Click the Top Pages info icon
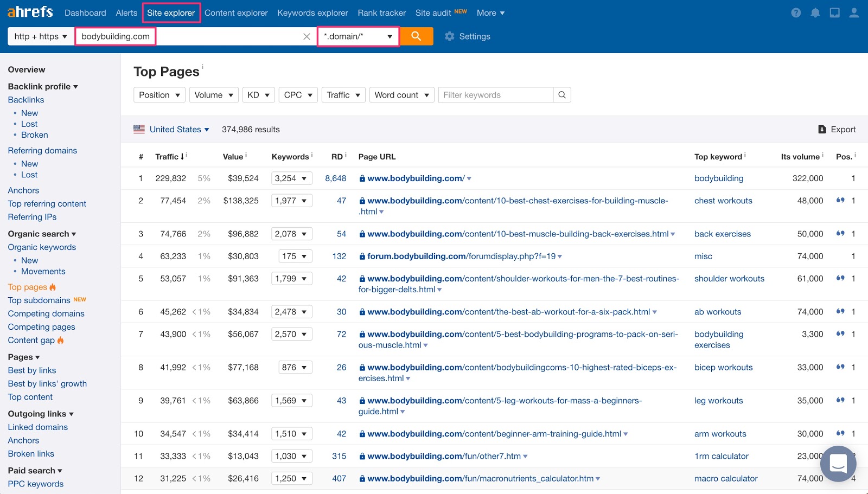The image size is (868, 494). tap(202, 67)
